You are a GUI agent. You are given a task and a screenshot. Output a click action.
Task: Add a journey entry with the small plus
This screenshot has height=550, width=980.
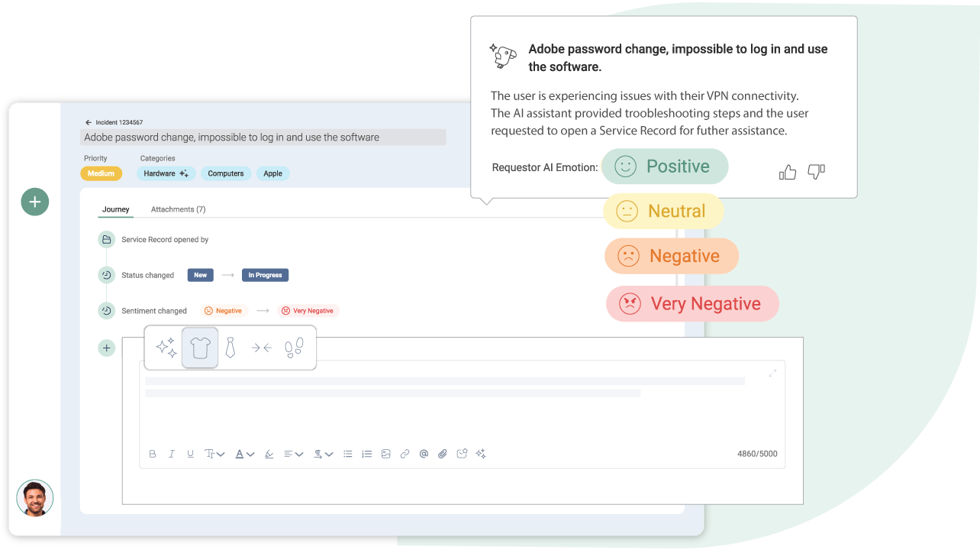pos(106,348)
